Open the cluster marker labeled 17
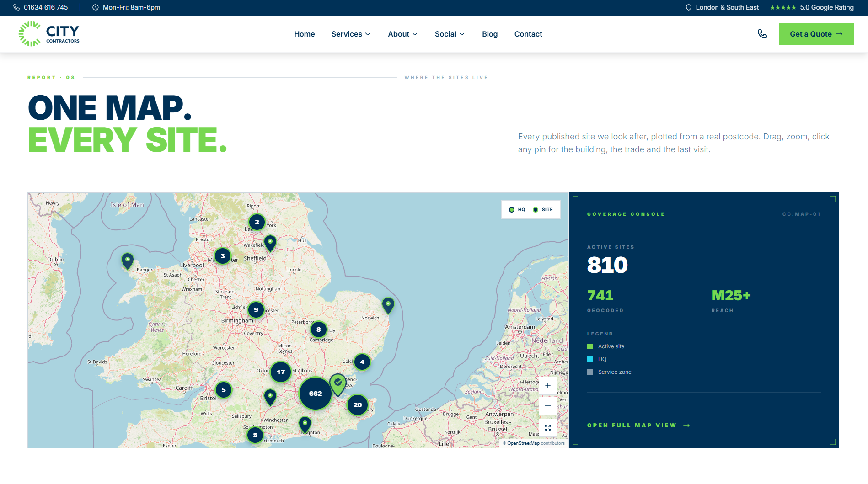Viewport: 868px width, 484px height. pos(281,372)
